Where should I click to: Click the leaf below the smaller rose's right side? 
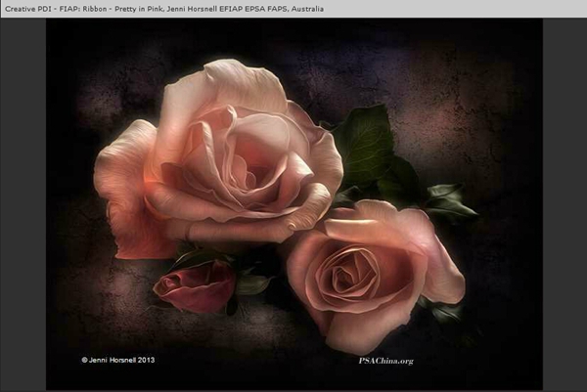(x=443, y=311)
